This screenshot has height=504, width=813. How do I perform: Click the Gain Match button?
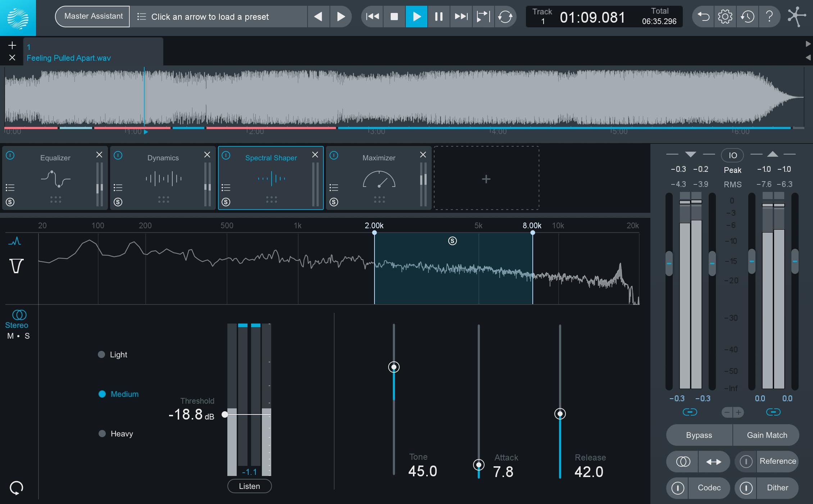[x=767, y=435]
